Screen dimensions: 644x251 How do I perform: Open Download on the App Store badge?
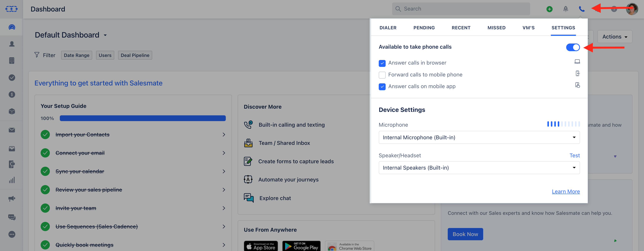coord(261,246)
